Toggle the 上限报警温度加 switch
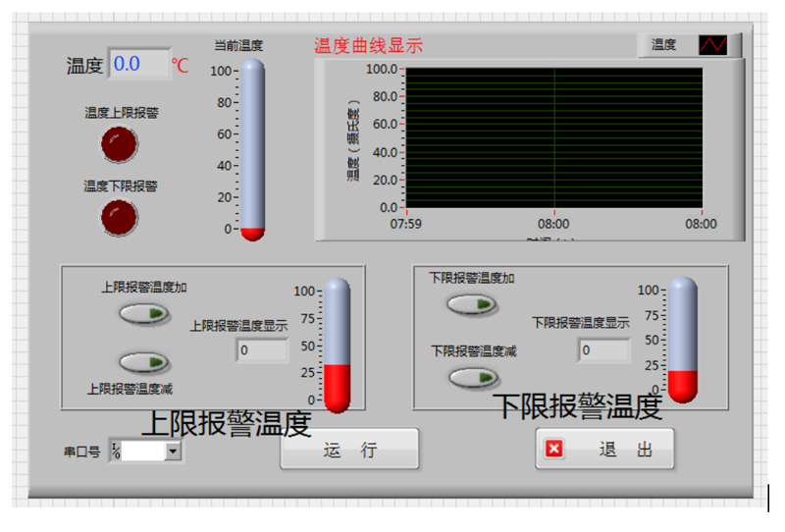This screenshot has width=785, height=532. click(x=144, y=314)
